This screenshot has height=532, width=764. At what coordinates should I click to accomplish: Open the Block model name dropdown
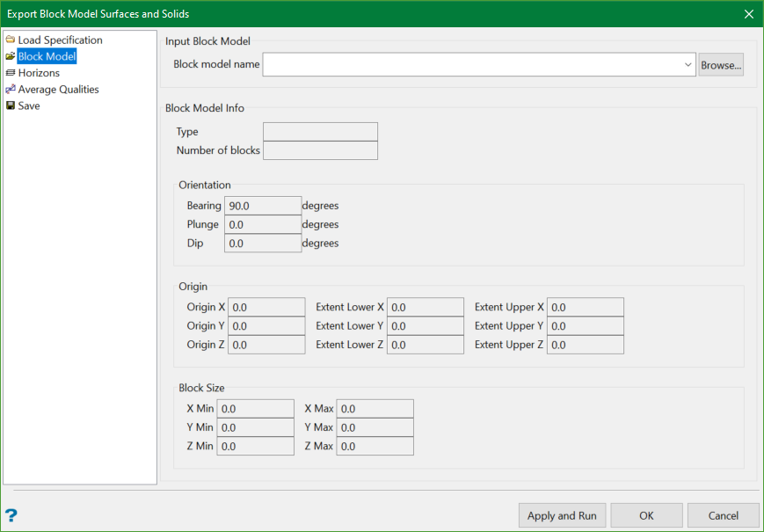pos(688,64)
